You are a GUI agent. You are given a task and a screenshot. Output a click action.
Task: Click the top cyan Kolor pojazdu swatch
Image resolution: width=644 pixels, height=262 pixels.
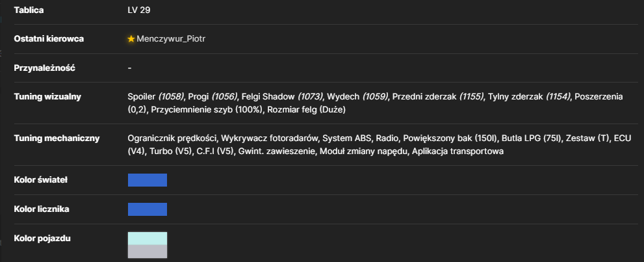[148, 239]
